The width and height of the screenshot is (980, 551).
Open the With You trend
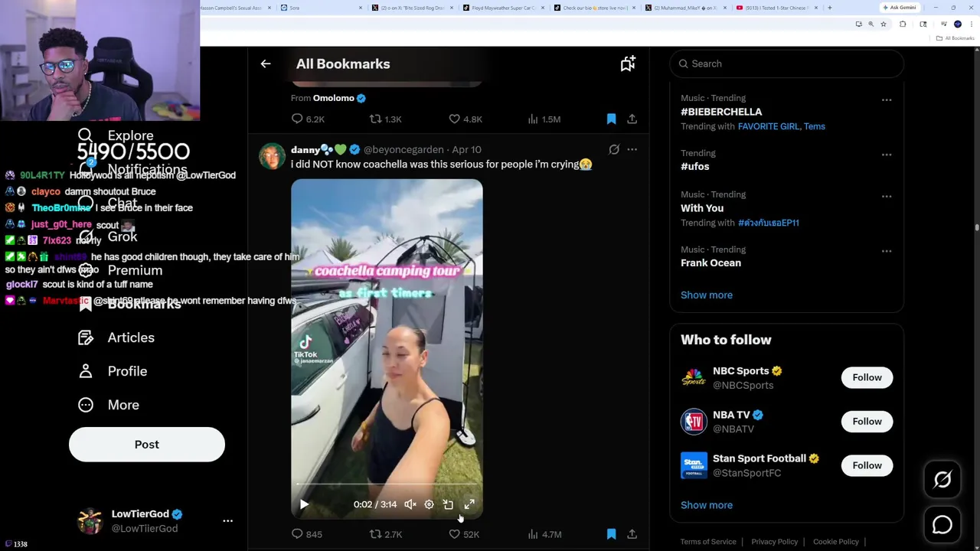coord(702,208)
